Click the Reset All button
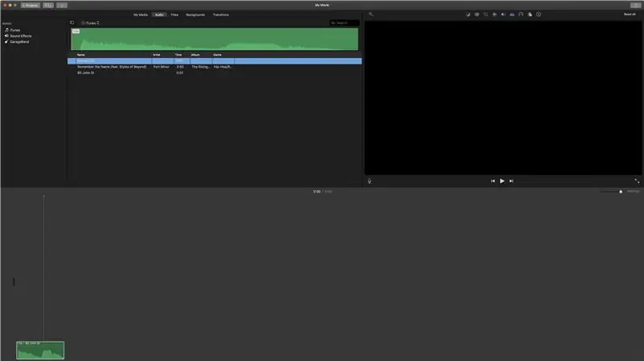 [630, 15]
